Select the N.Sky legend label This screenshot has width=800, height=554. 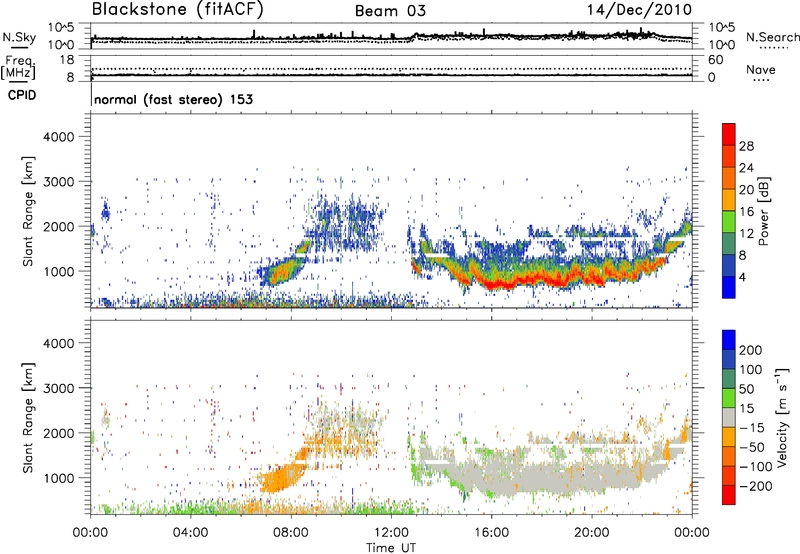[19, 38]
